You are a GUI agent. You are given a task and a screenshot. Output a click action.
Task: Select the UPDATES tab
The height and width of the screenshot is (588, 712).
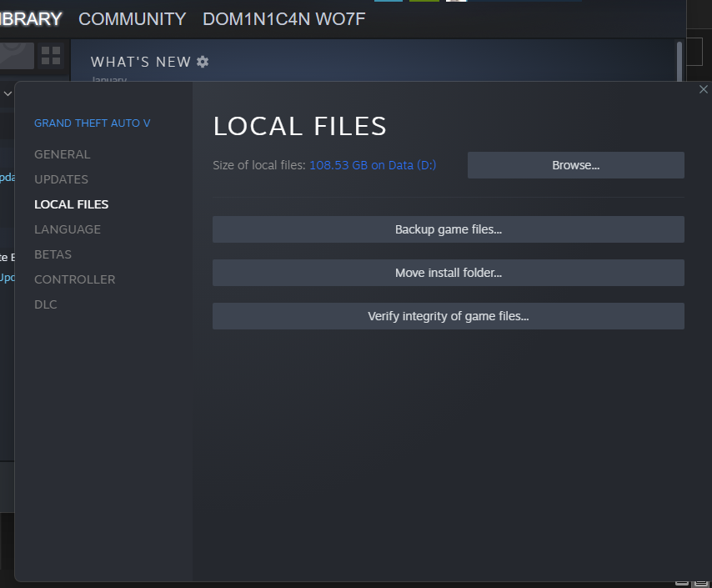point(62,179)
